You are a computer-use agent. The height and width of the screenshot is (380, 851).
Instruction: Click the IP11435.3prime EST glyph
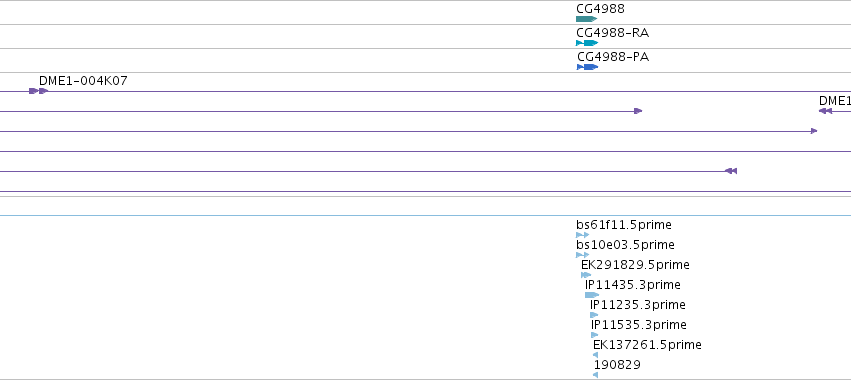coord(592,295)
